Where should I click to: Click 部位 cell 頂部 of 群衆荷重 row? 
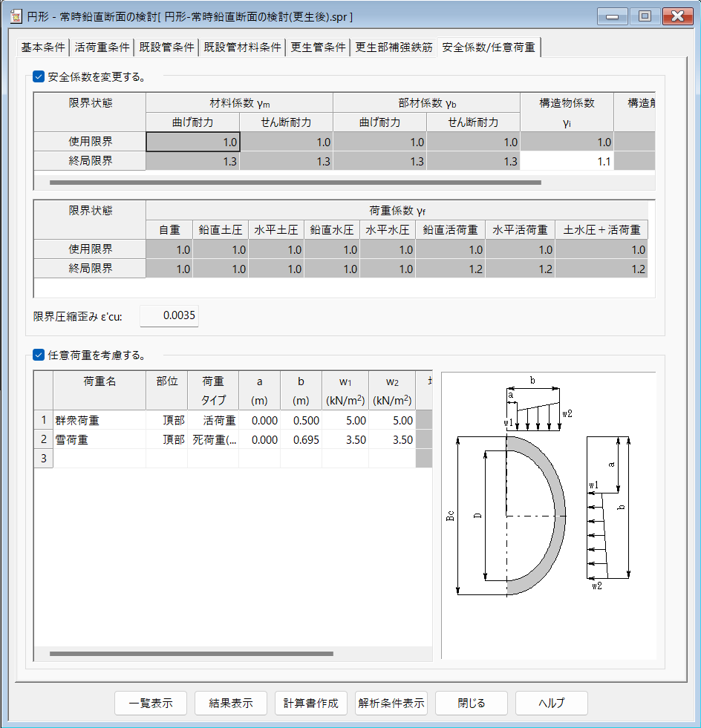tap(167, 421)
